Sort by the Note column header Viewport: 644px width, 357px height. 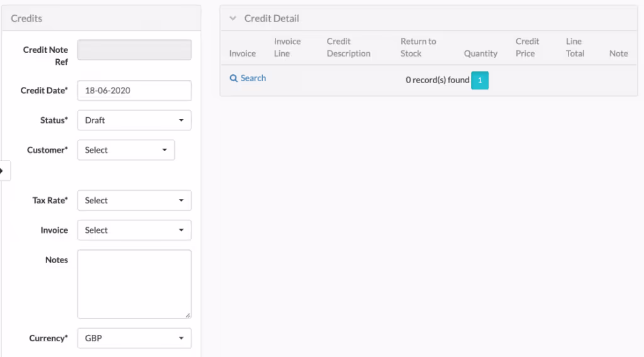pos(619,54)
